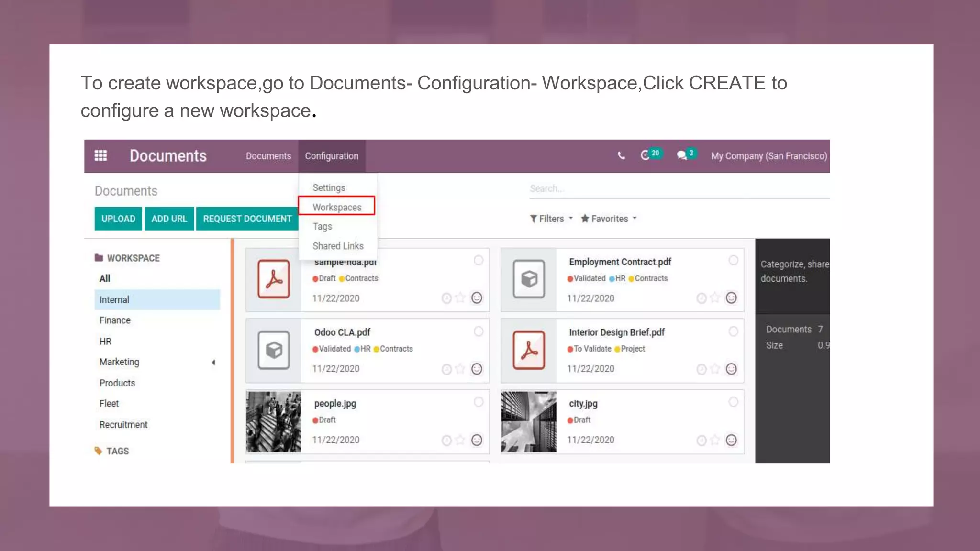
Task: Click the phone call icon in the top bar
Action: [621, 156]
